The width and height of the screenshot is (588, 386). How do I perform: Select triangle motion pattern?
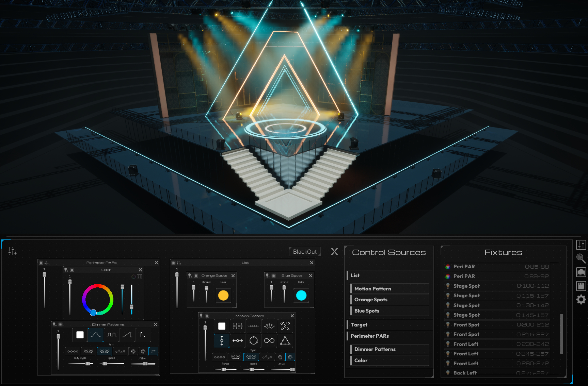[x=285, y=340]
